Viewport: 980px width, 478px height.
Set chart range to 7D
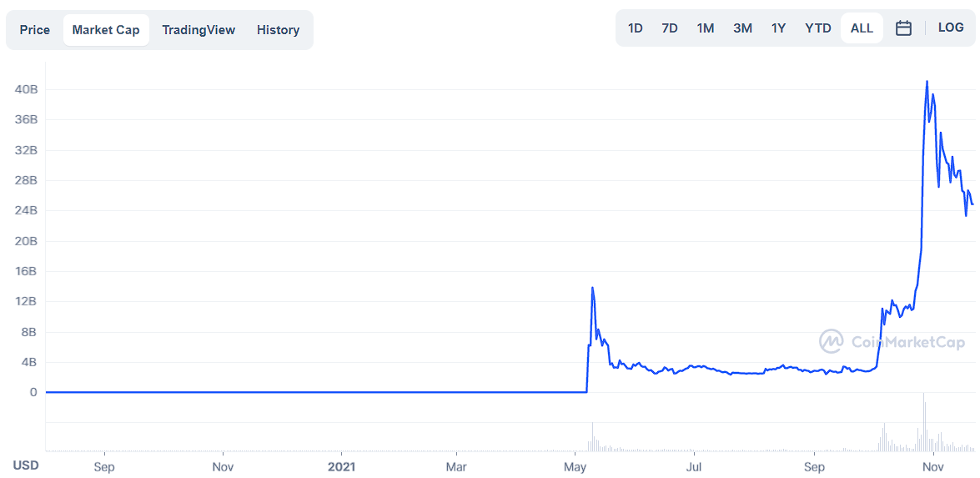click(670, 28)
